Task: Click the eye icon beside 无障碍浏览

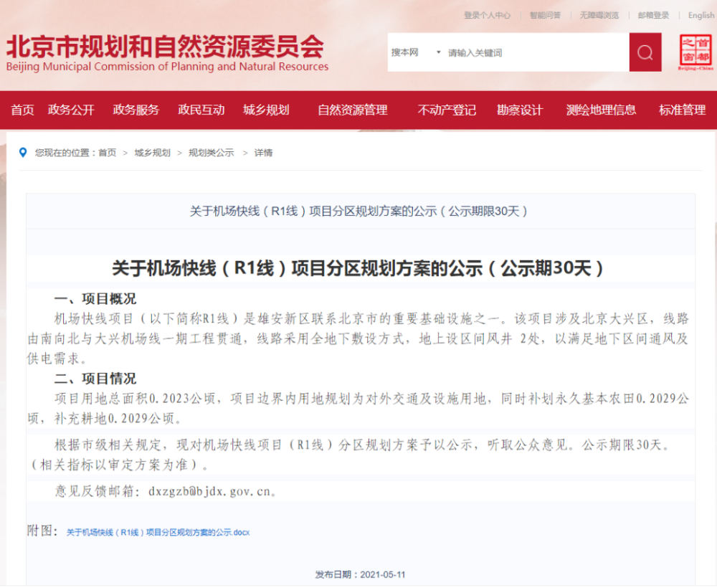Action: click(575, 15)
